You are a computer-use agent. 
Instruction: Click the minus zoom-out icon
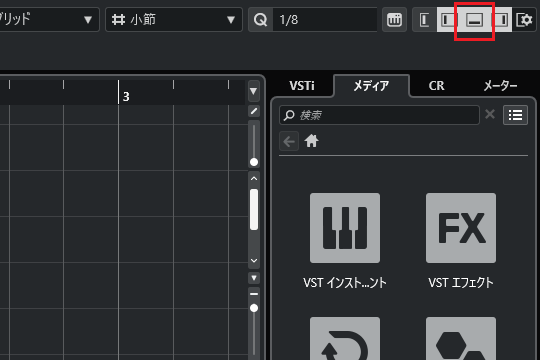tap(254, 294)
